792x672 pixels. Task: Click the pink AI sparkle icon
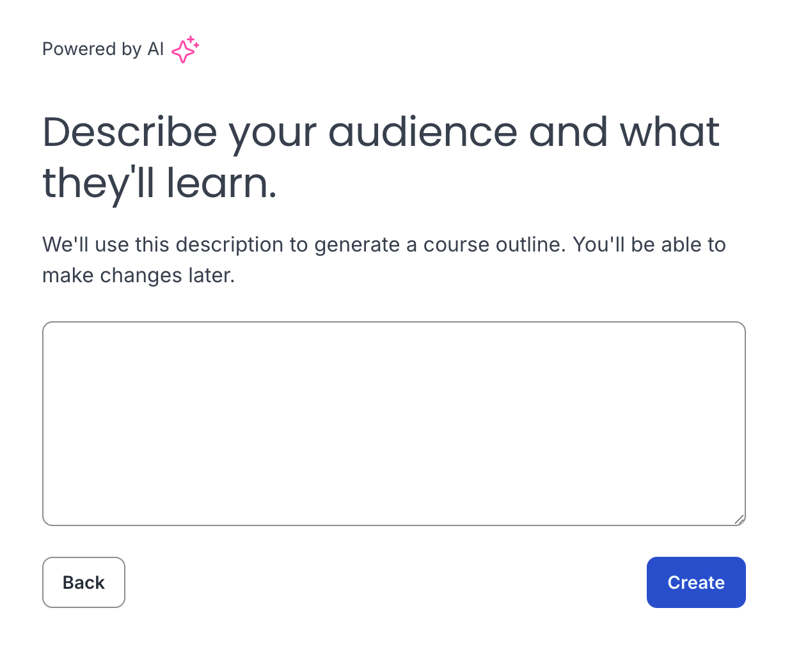coord(185,50)
